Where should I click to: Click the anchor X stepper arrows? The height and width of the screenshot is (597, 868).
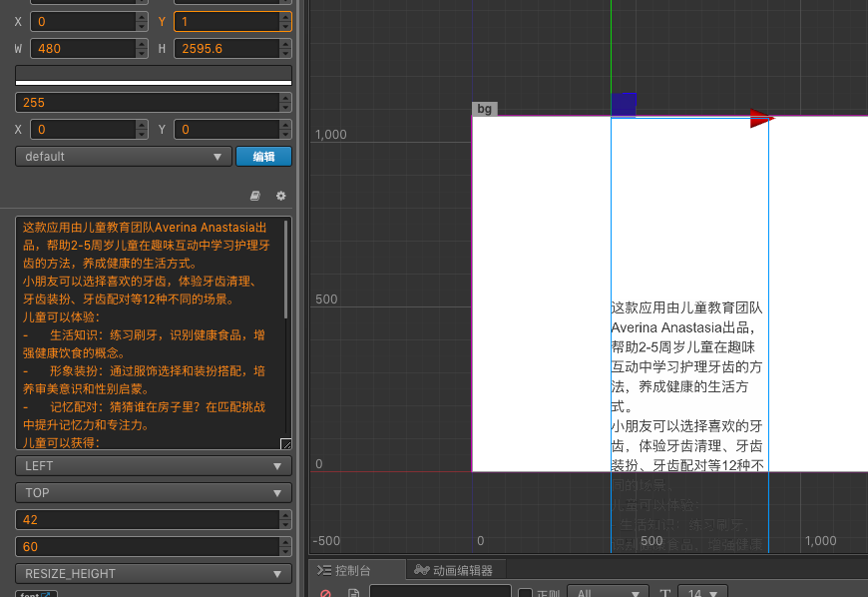click(x=142, y=22)
